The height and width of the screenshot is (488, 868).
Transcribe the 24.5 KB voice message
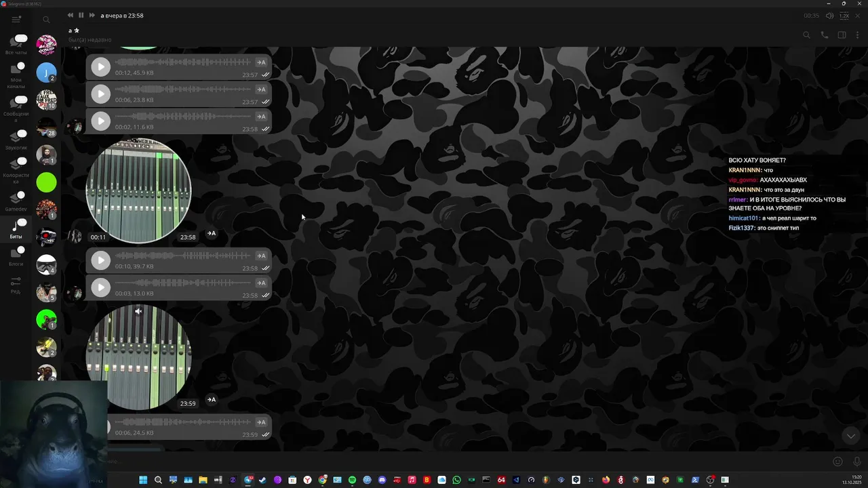[261, 422]
